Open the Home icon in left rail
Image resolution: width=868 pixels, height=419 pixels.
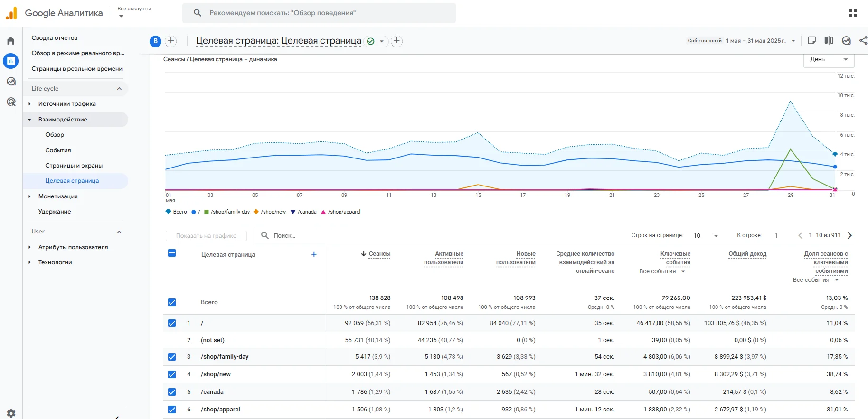tap(11, 41)
